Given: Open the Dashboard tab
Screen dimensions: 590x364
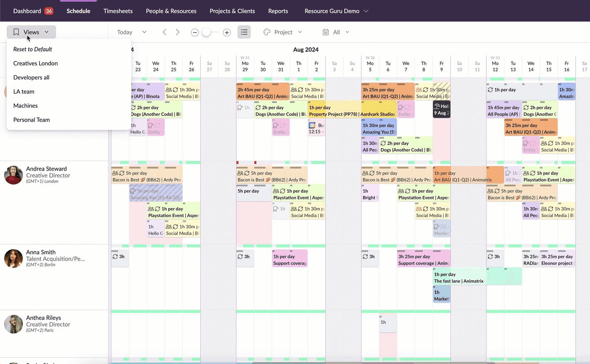Looking at the screenshot, I should pos(27,11).
